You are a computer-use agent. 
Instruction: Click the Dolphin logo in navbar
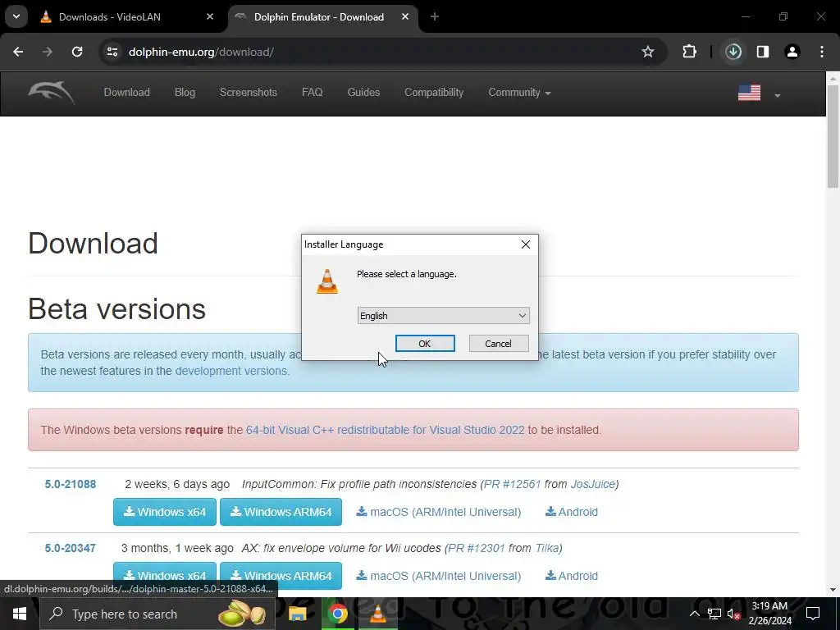tap(52, 93)
